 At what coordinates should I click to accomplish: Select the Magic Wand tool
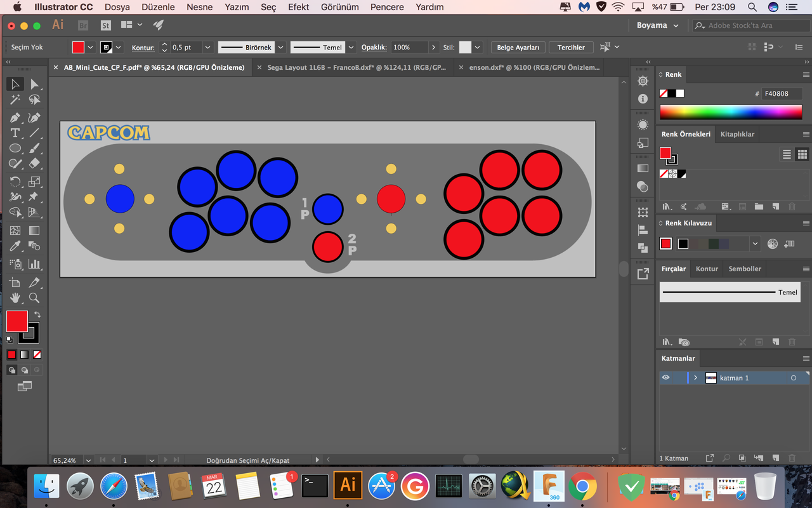[15, 100]
